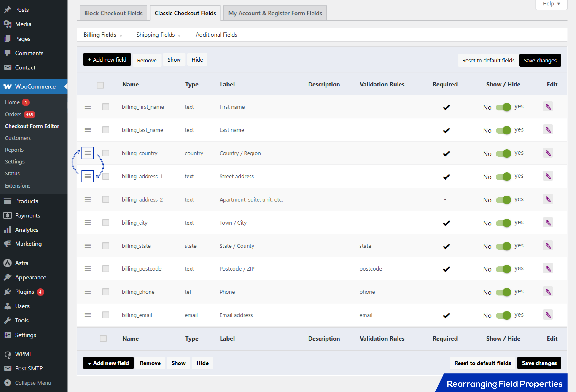This screenshot has height=392, width=576.
Task: Edit the billing_state field via pencil icon
Action: point(548,246)
